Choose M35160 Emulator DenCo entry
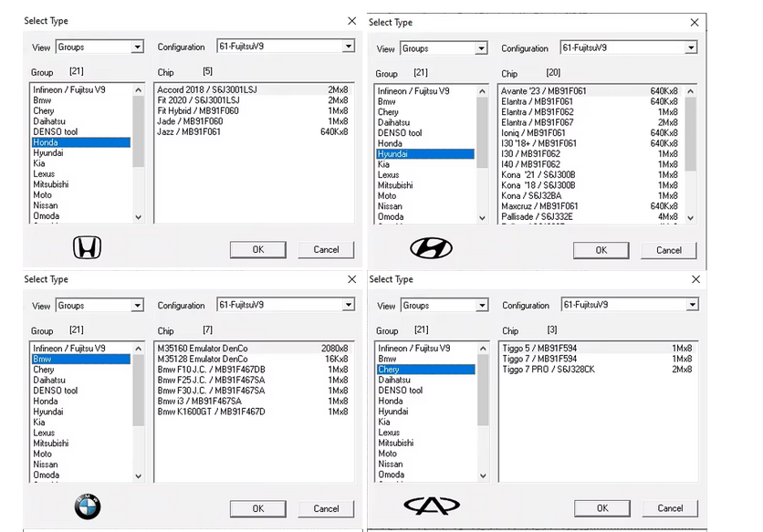 point(203,349)
